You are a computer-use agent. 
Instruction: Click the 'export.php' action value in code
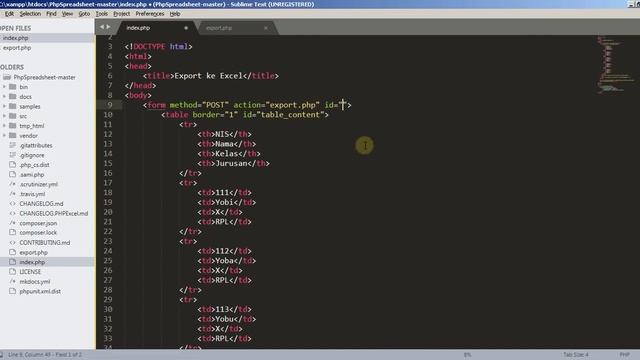tap(293, 105)
